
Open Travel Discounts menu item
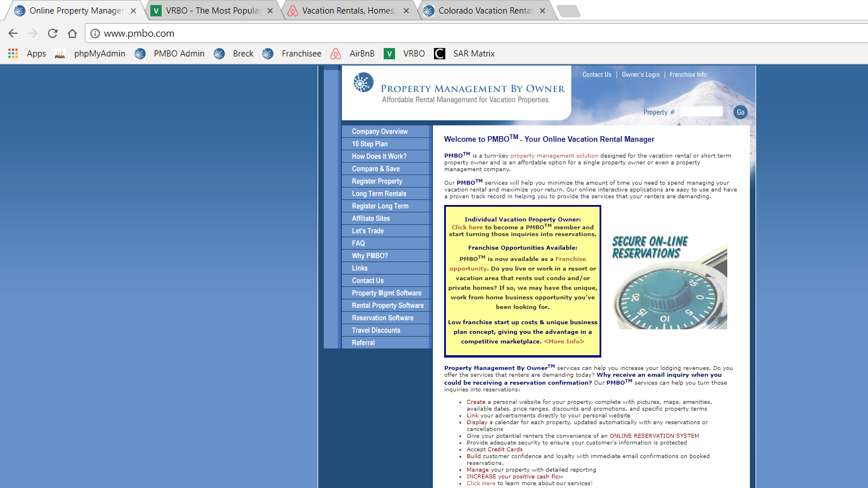387,330
